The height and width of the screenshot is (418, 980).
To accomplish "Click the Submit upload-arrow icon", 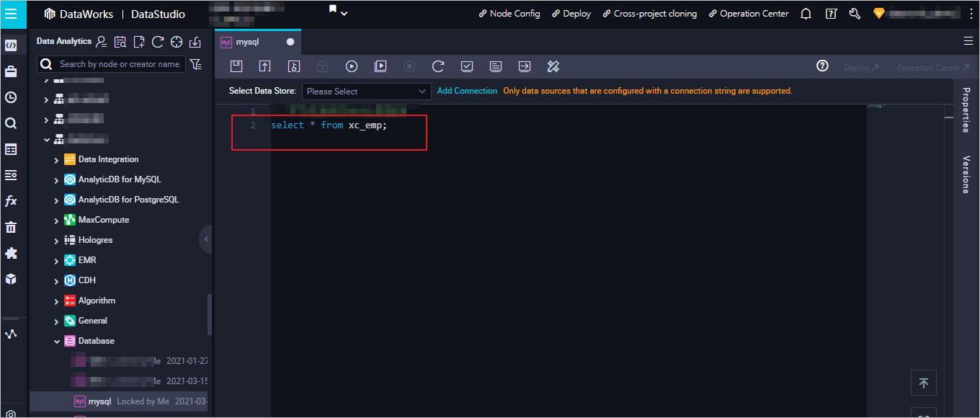I will [x=265, y=66].
